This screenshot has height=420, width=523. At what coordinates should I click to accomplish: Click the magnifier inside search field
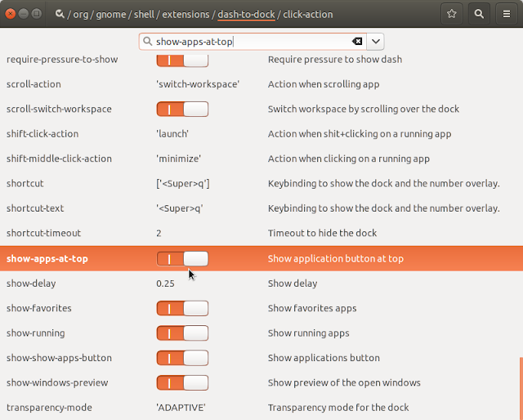click(147, 42)
